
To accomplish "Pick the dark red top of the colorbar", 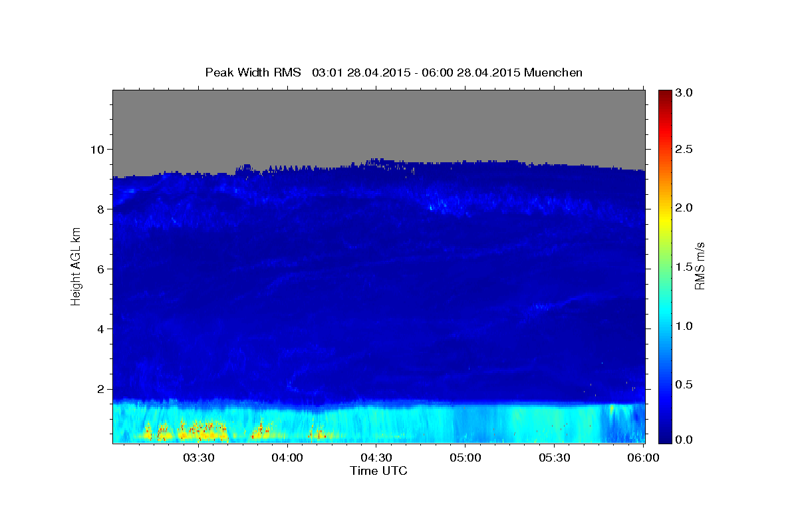I will point(665,94).
